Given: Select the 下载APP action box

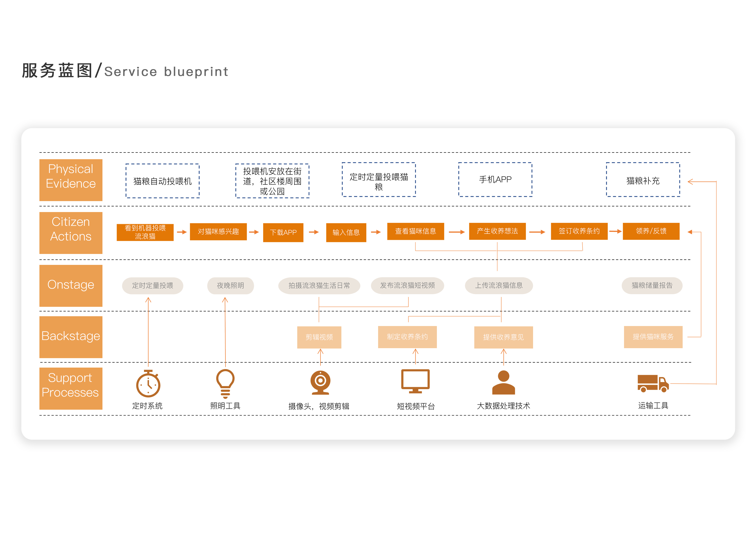Looking at the screenshot, I should [x=283, y=232].
